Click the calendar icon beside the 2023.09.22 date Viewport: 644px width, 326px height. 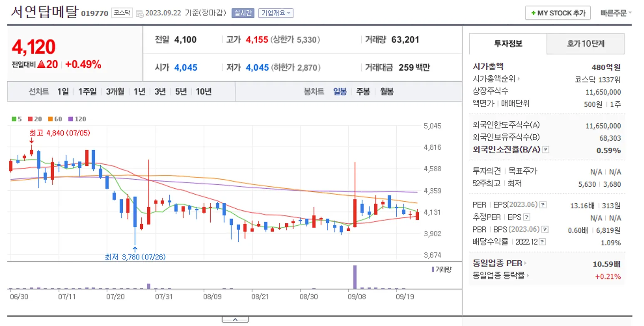(139, 13)
